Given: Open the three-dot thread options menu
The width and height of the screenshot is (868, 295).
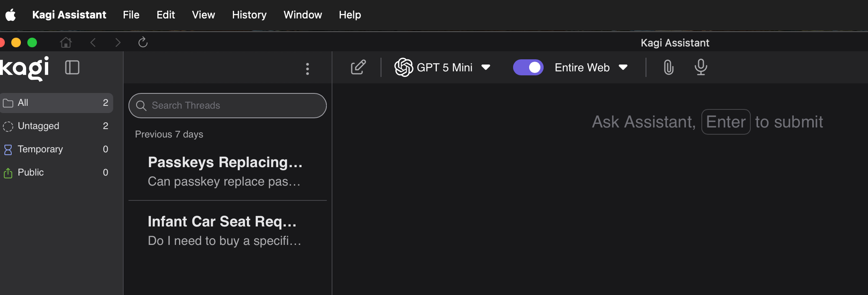Looking at the screenshot, I should point(308,69).
